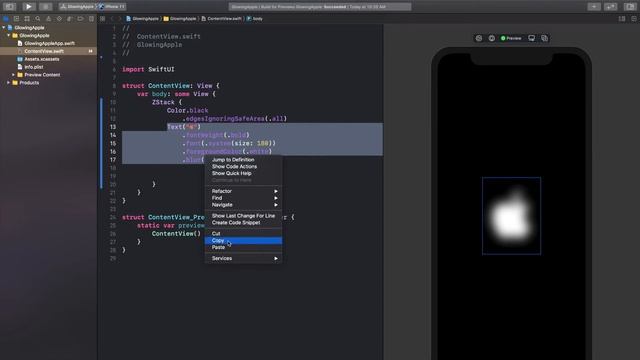The height and width of the screenshot is (360, 640).
Task: Toggle the right inspector panel
Action: coord(629,7)
